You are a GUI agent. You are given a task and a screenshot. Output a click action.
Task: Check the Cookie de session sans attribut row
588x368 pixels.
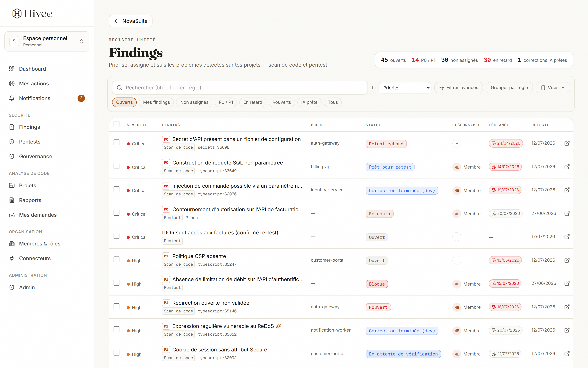click(117, 353)
